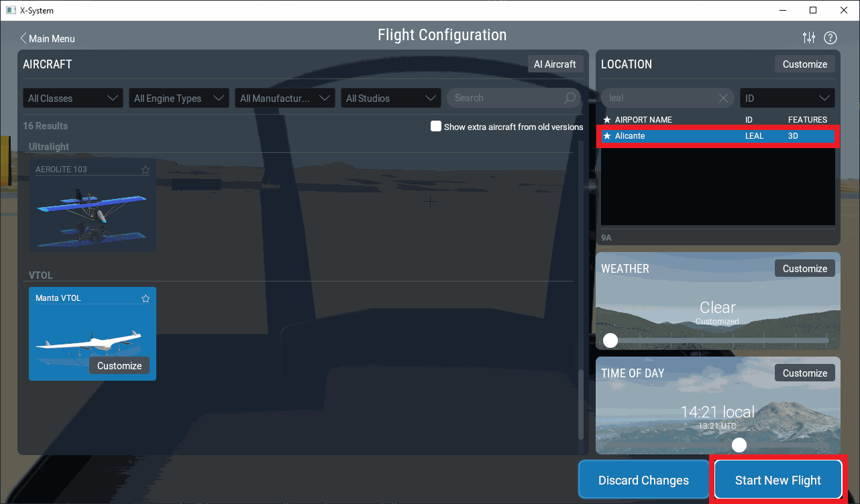The width and height of the screenshot is (860, 504).
Task: Minimize the X-System window
Action: click(782, 10)
